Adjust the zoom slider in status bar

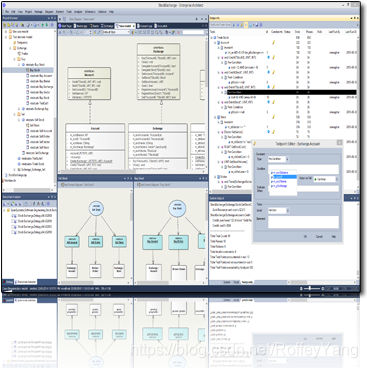(x=311, y=288)
